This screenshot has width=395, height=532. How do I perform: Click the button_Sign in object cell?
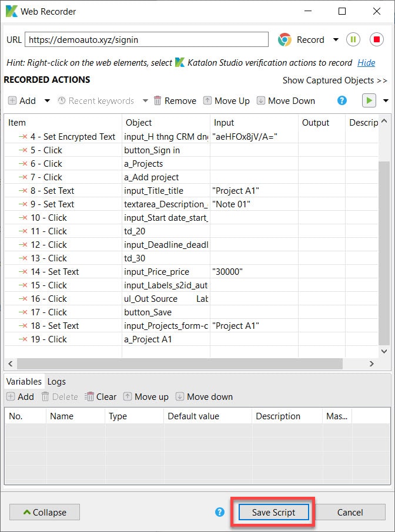pos(166,150)
